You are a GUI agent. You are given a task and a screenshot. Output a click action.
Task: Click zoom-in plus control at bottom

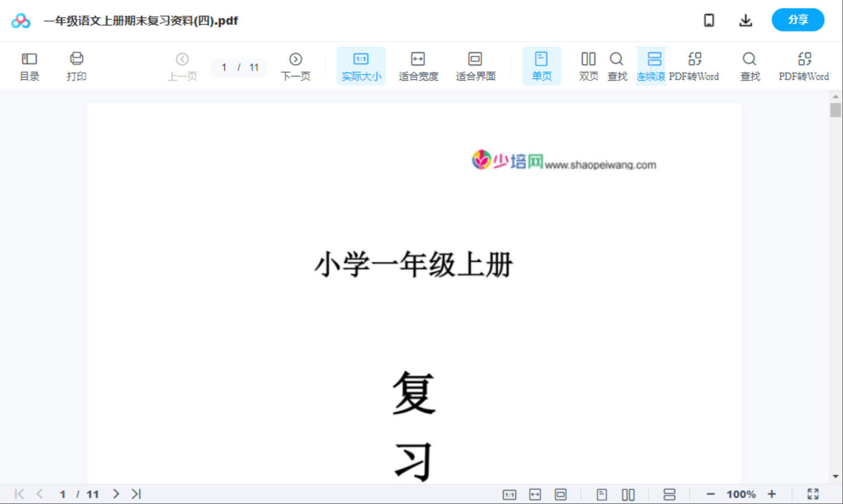point(773,494)
